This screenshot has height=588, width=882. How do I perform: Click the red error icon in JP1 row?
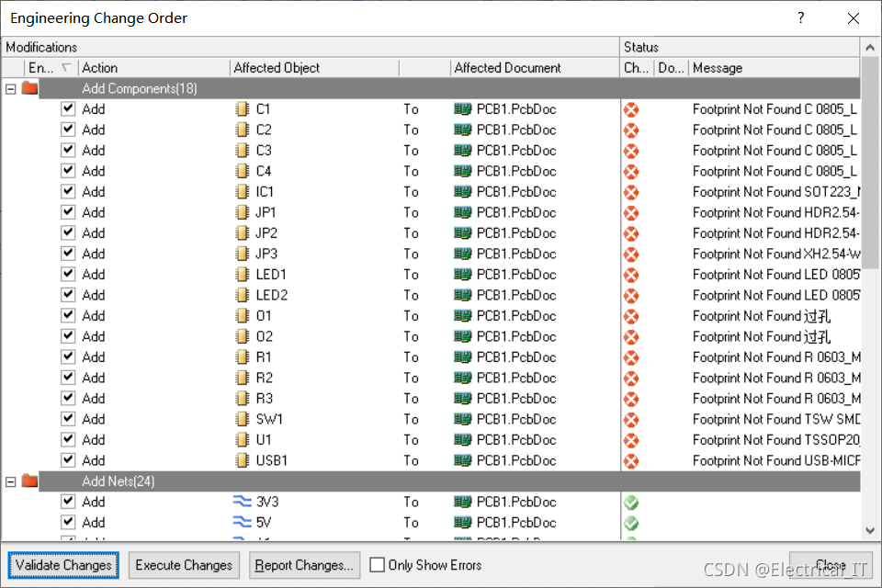631,213
